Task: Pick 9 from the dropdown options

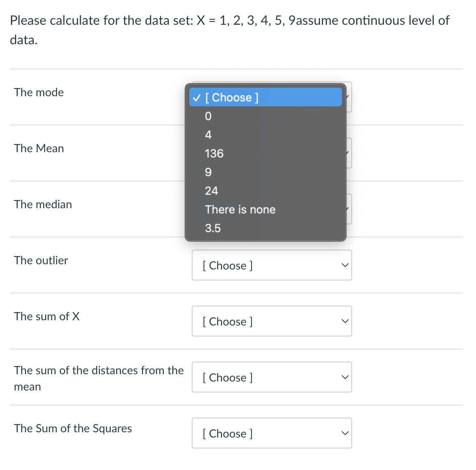Action: click(x=208, y=172)
